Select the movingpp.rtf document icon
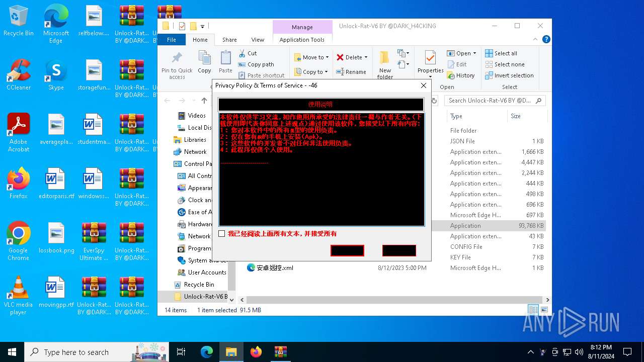Viewport: 644px width, 362px height. [56, 292]
